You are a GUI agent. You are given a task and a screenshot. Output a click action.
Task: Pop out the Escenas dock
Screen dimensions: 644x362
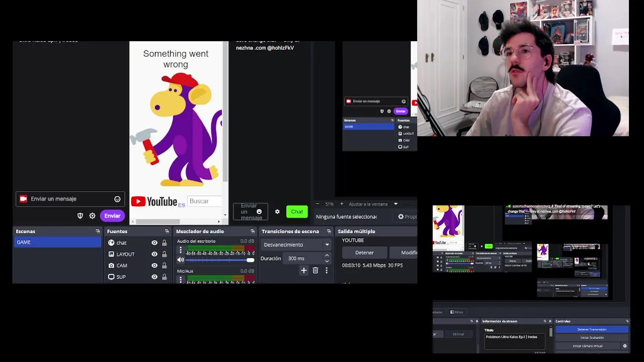[98, 231]
